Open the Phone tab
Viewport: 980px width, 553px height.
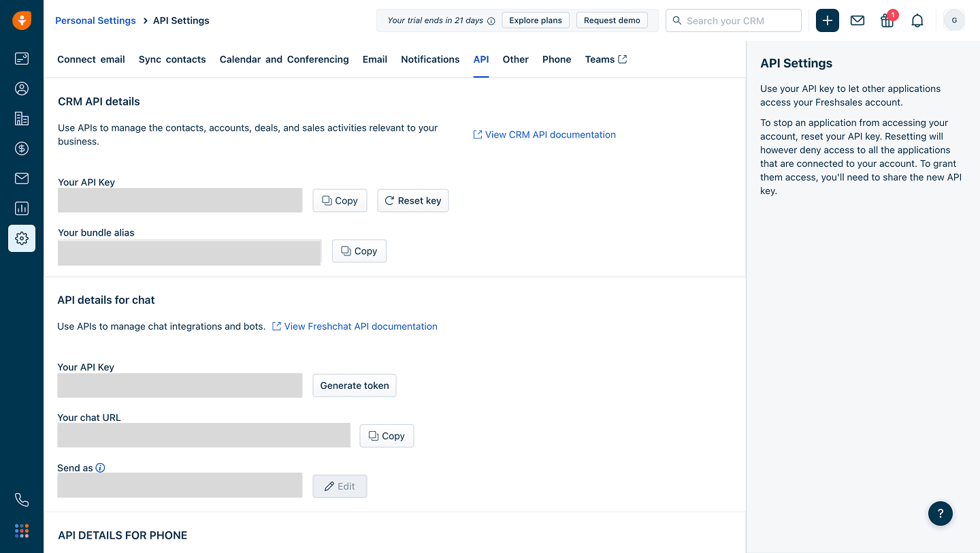coord(557,59)
